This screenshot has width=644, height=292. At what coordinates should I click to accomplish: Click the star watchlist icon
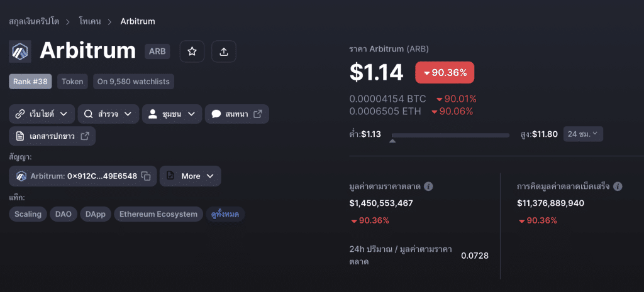(x=192, y=51)
